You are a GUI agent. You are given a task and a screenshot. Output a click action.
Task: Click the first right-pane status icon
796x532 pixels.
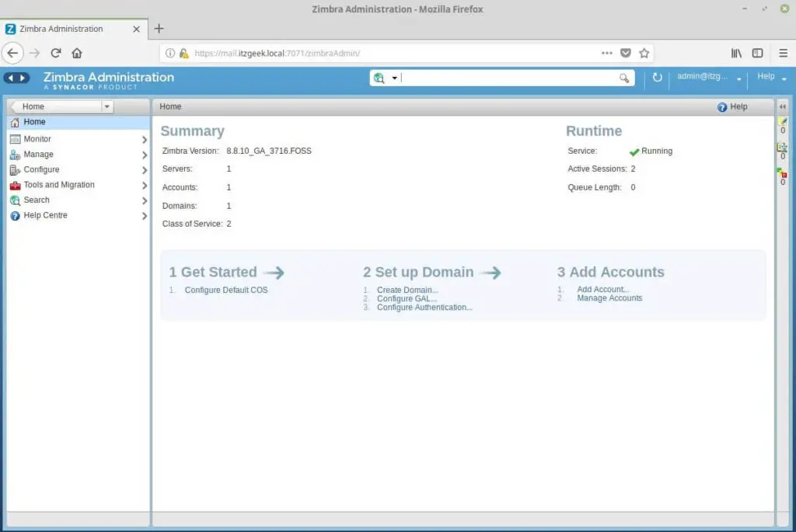click(x=782, y=122)
